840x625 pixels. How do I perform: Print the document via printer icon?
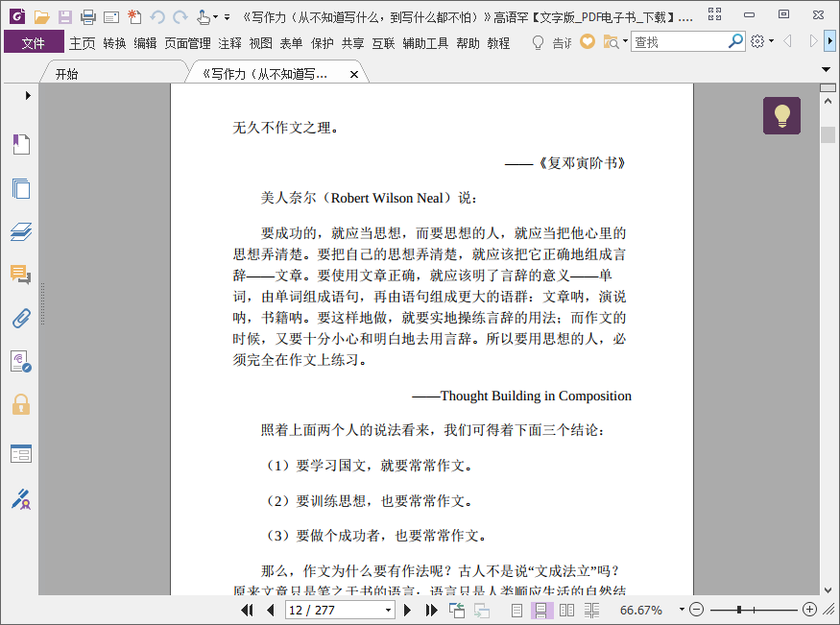tap(88, 17)
